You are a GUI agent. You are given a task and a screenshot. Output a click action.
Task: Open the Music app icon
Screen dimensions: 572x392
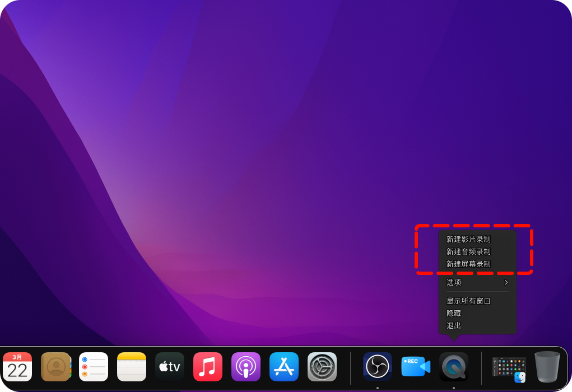[x=208, y=367]
